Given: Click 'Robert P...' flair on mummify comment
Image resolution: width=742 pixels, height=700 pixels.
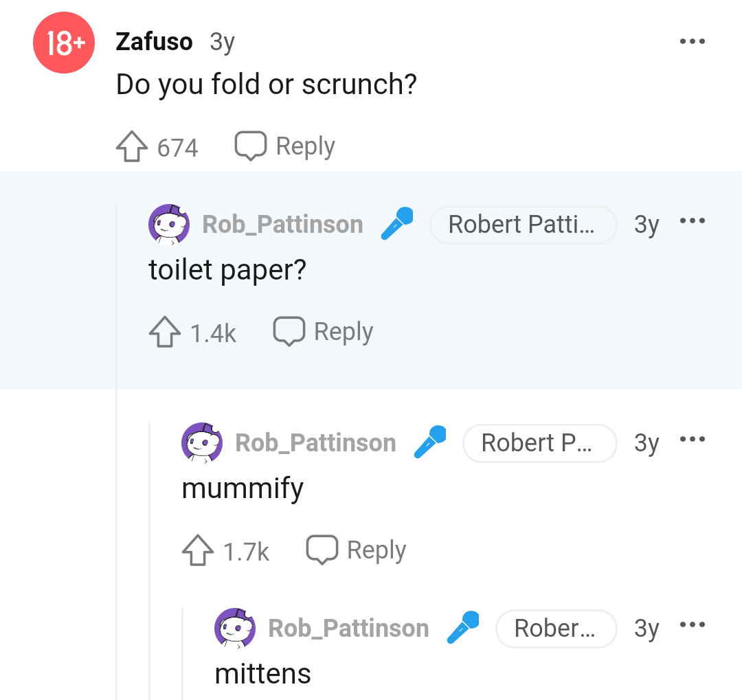Looking at the screenshot, I should click(540, 444).
